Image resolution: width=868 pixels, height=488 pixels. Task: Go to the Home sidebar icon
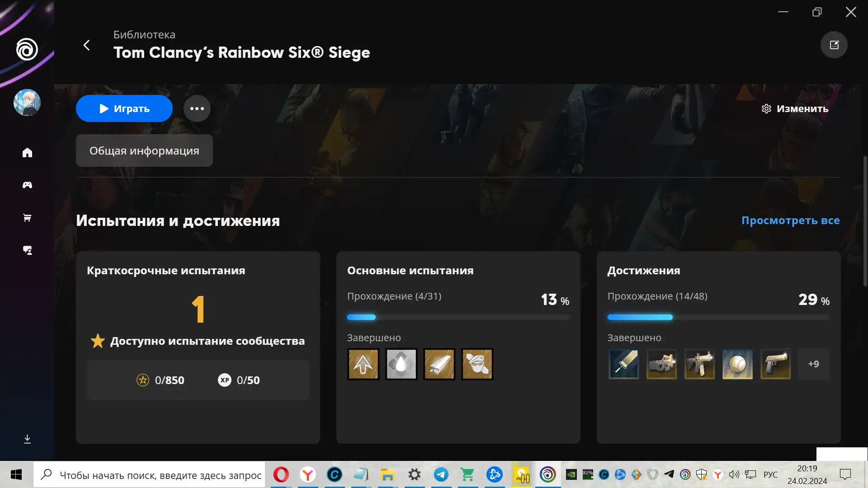(x=27, y=153)
